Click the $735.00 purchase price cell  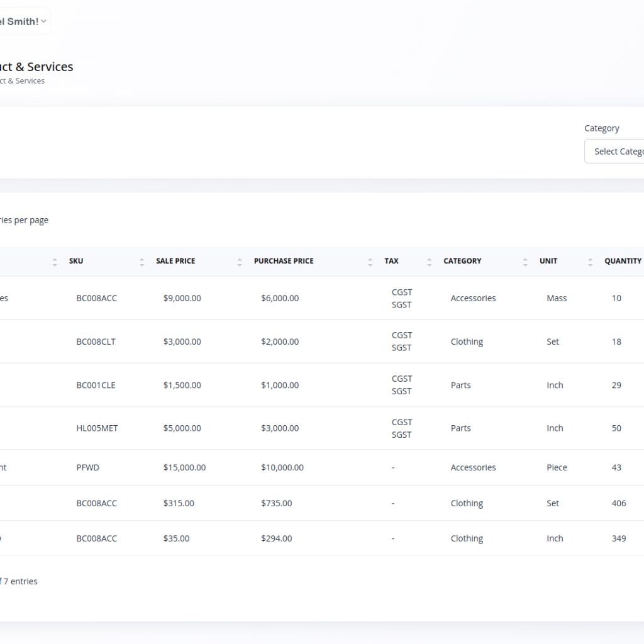point(276,504)
